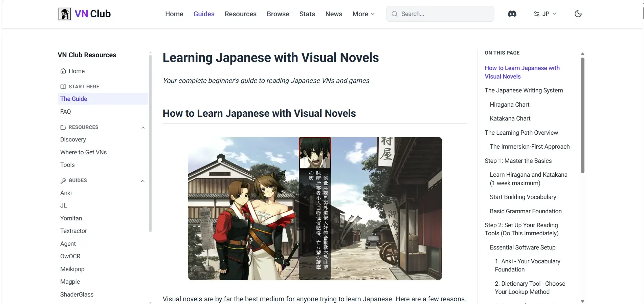
Task: Jump to Basic Grammar Foundation
Action: tap(526, 211)
